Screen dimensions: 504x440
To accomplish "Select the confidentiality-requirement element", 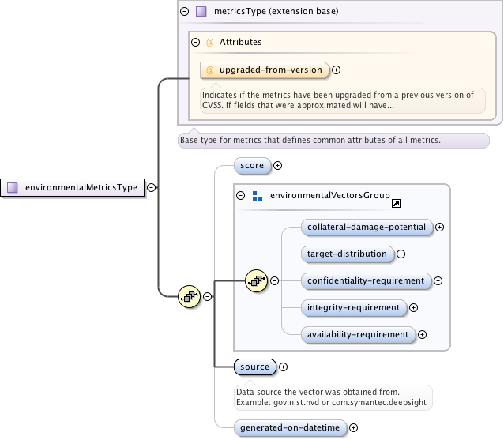I will point(366,280).
